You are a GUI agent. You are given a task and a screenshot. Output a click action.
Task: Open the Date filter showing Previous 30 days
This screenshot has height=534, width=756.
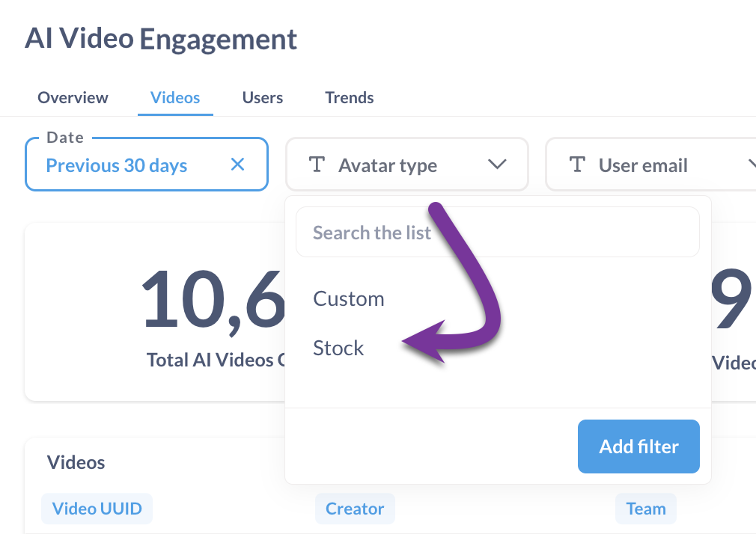pos(116,165)
